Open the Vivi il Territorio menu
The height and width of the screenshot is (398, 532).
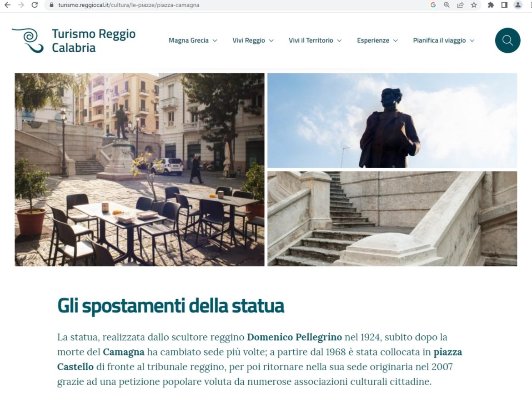click(315, 40)
